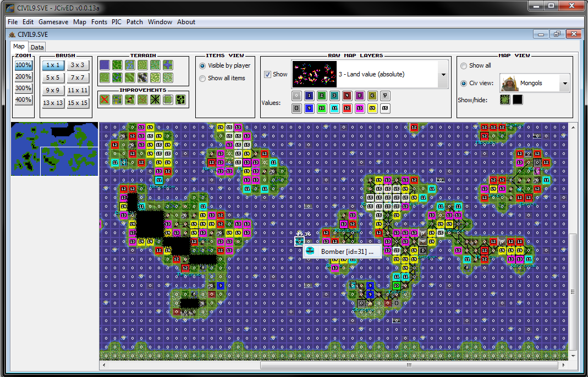
Task: Uncheck the raw map layer Show checkbox
Action: coord(267,75)
